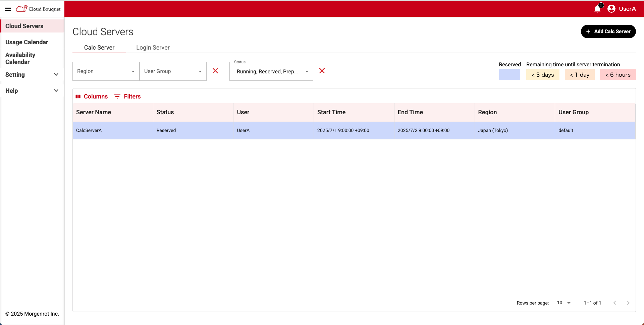The height and width of the screenshot is (325, 644).
Task: Click the Reserved legend color swatch
Action: [x=509, y=75]
